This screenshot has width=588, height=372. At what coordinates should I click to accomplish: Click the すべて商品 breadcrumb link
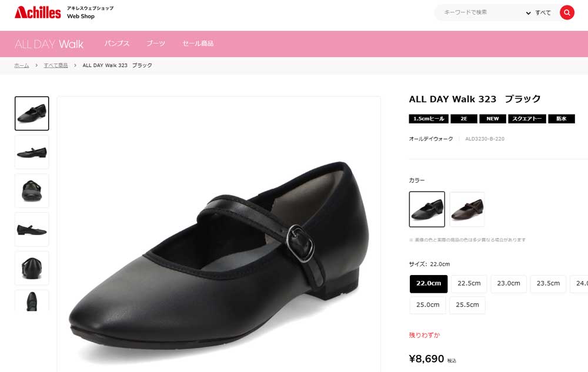coord(56,65)
